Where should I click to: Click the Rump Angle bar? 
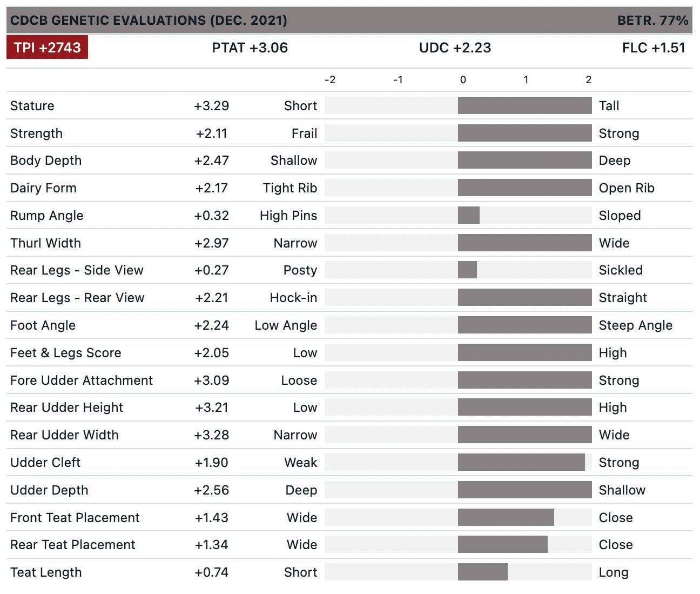coord(468,215)
